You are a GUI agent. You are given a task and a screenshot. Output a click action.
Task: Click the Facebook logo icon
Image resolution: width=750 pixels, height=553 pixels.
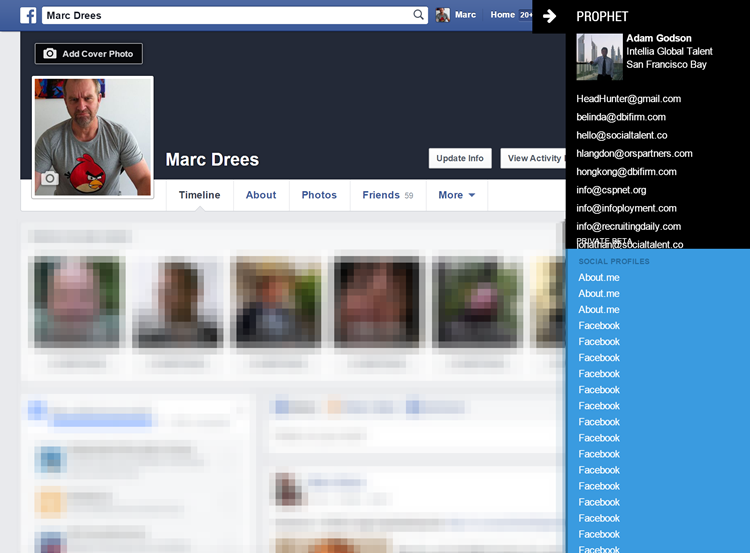tap(28, 15)
